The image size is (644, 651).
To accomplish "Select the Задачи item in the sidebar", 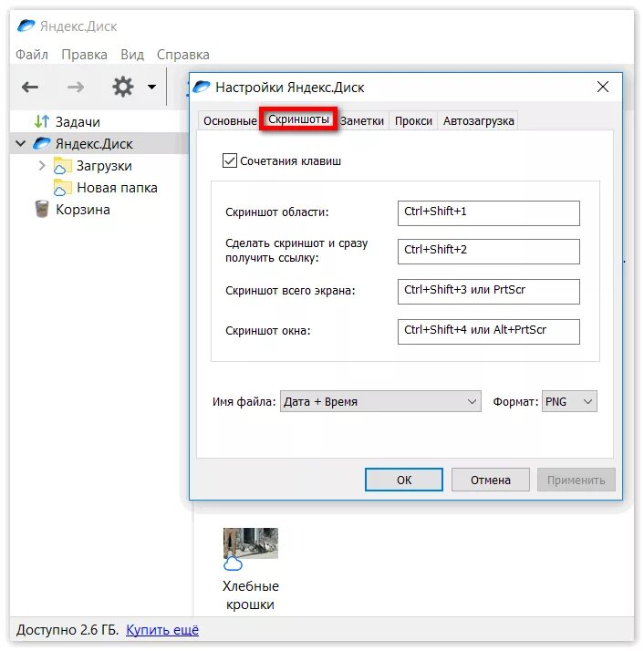I will tap(78, 121).
